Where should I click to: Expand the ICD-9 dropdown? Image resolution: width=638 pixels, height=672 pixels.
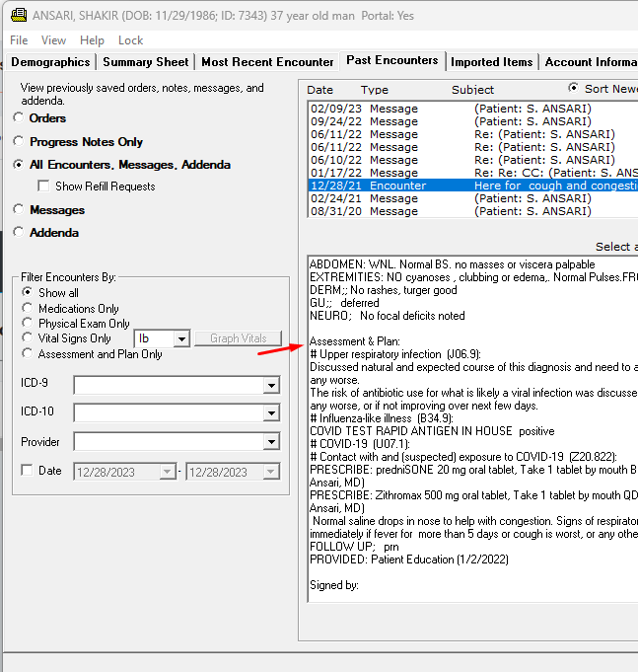coord(271,385)
